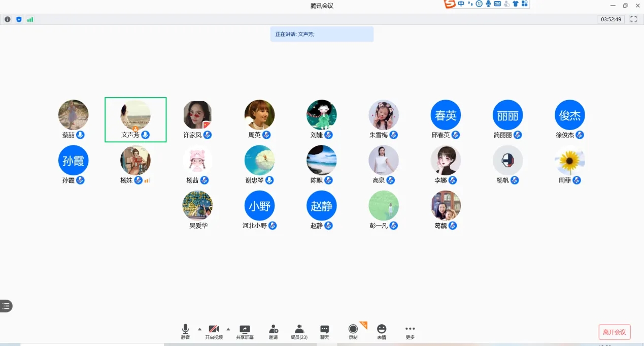Click the 静音 mute microphone icon
Screen dimensions: 644x346
(185, 329)
